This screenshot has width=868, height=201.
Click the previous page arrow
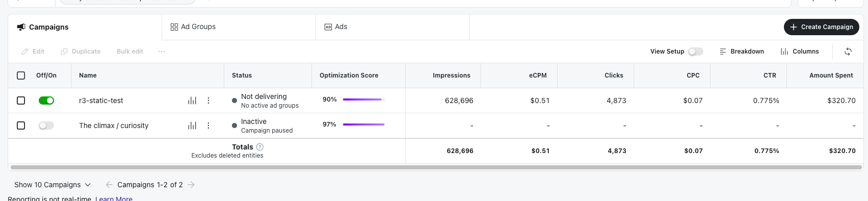click(109, 185)
